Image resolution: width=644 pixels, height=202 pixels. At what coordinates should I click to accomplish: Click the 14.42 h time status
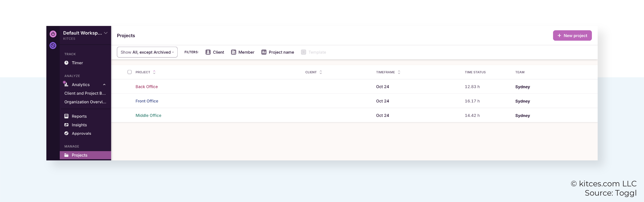point(472,115)
